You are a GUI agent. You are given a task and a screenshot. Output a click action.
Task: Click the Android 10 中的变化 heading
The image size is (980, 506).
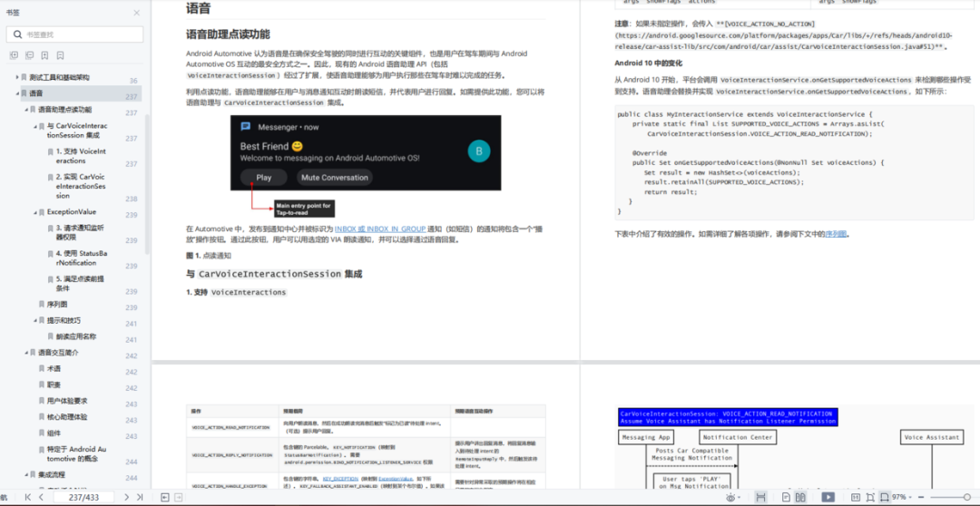648,63
